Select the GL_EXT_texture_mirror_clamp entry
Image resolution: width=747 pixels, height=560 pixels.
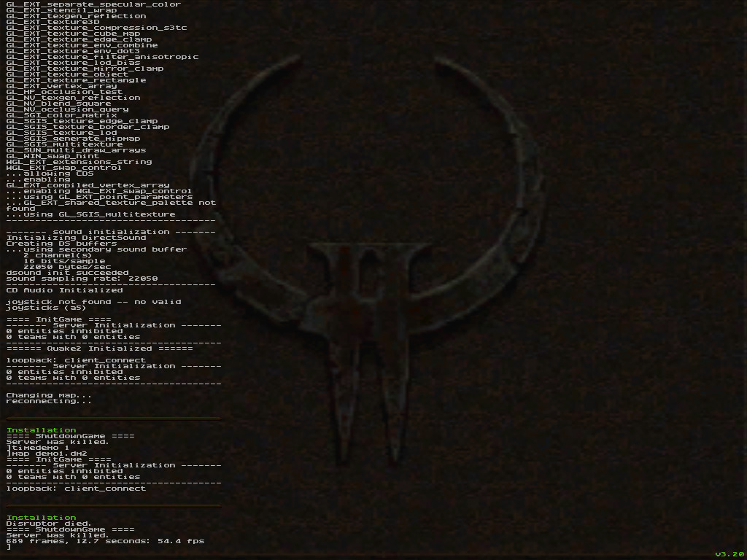pyautogui.click(x=85, y=69)
